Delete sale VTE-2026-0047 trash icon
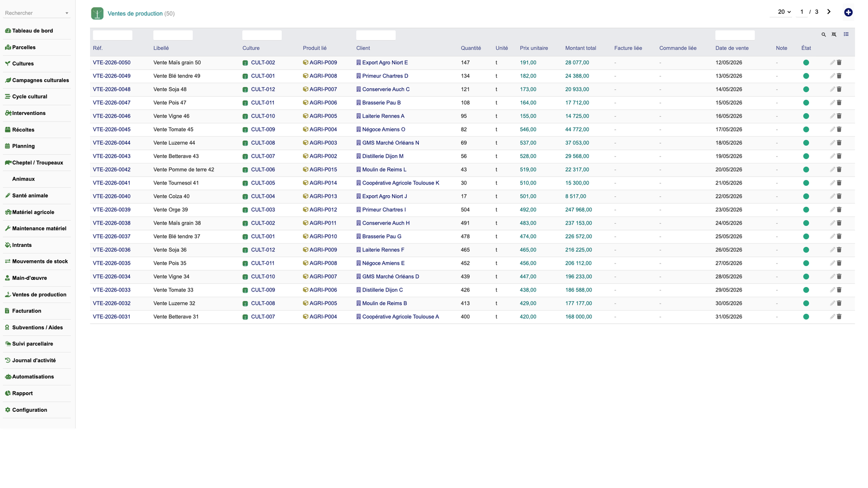The image size is (868, 488). point(839,103)
